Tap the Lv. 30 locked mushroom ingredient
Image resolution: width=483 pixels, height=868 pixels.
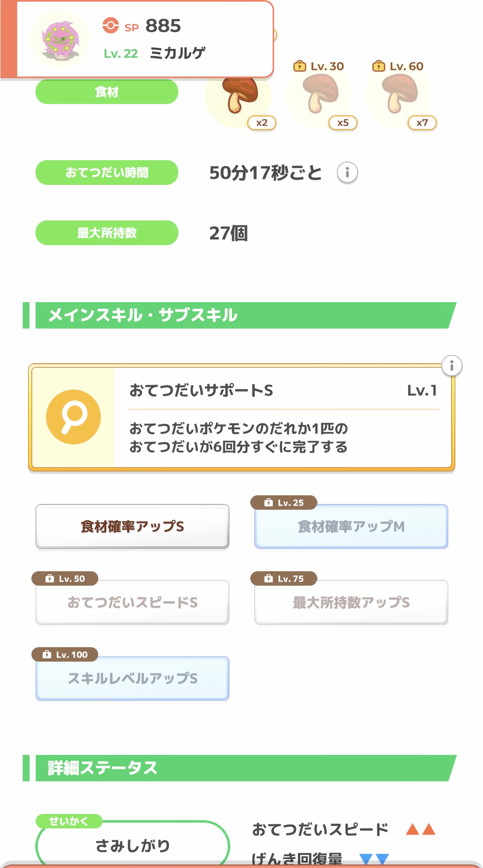point(320,96)
